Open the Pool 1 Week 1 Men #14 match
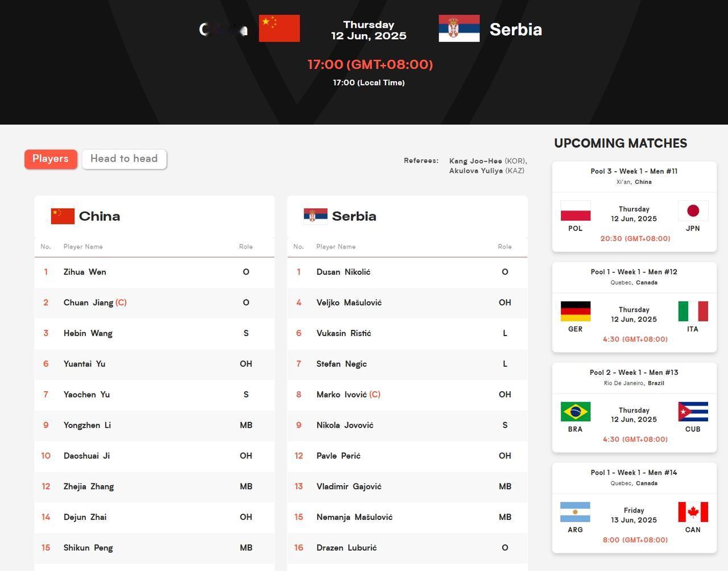The width and height of the screenshot is (728, 571). (634, 508)
